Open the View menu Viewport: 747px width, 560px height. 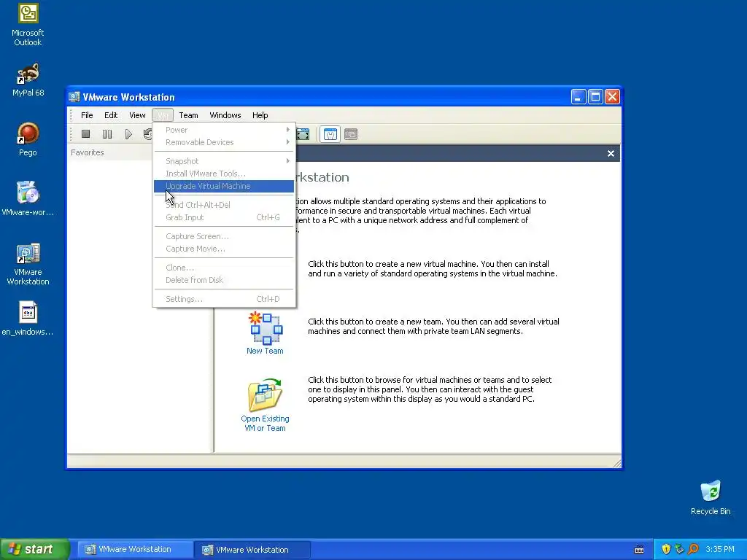click(x=137, y=115)
